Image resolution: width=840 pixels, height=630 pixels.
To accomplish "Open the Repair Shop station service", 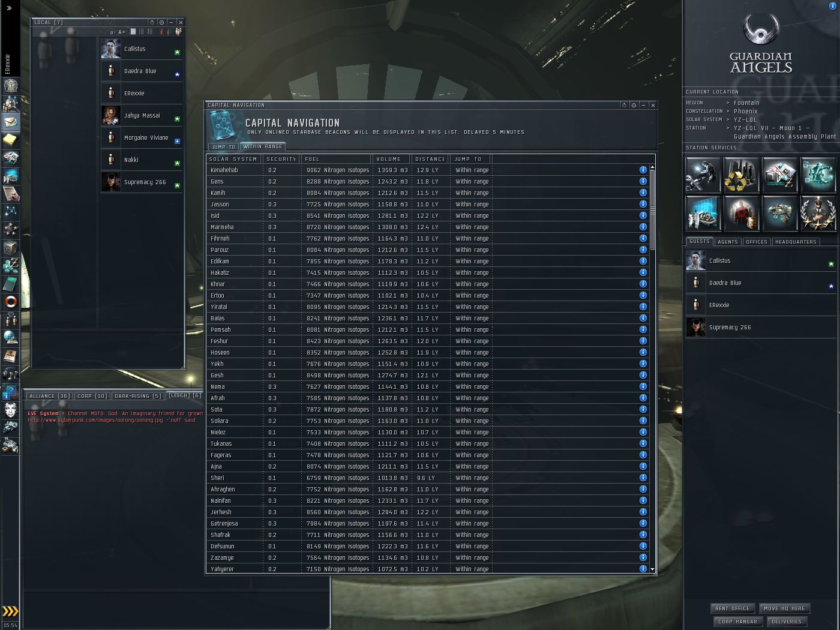I will point(703,175).
